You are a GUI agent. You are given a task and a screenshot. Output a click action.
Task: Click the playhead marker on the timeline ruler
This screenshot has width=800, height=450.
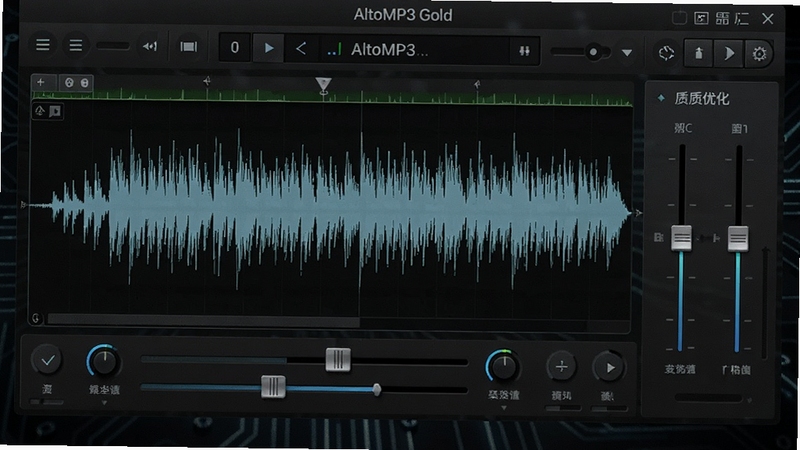[323, 86]
